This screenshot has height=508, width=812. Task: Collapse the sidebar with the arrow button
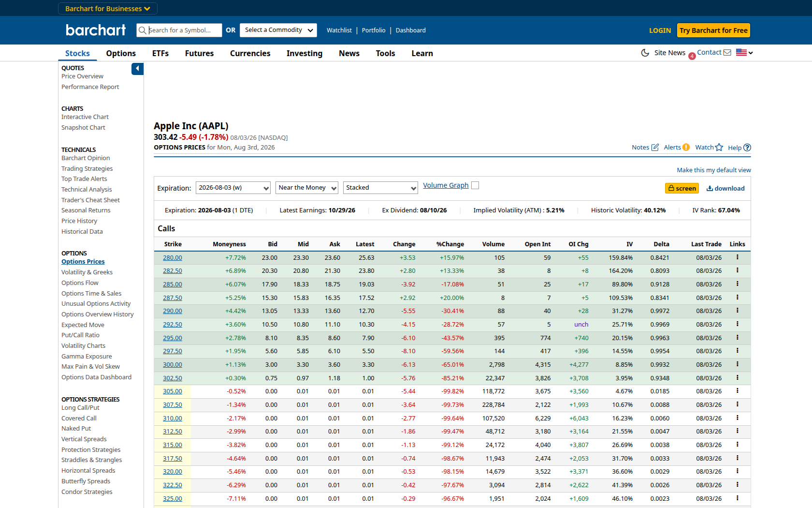point(137,69)
